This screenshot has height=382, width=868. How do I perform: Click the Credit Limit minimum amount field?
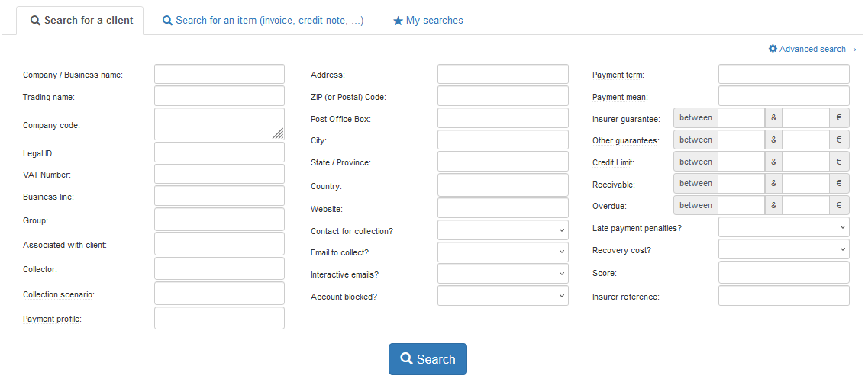coord(741,162)
